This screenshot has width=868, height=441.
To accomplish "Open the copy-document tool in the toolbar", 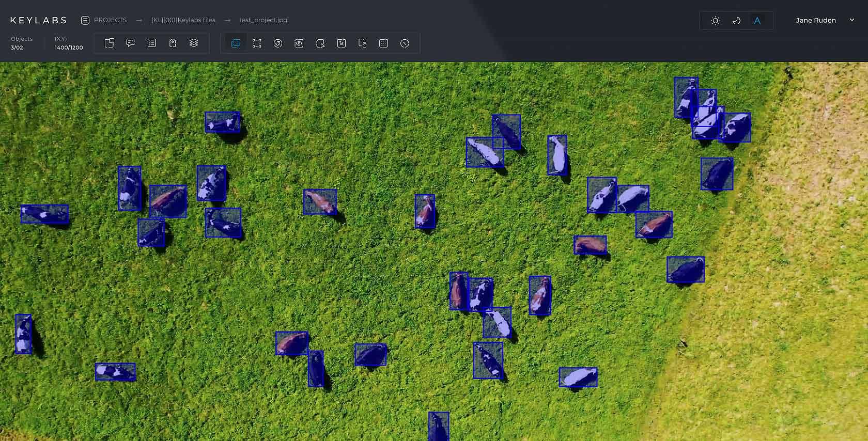I will pyautogui.click(x=109, y=43).
